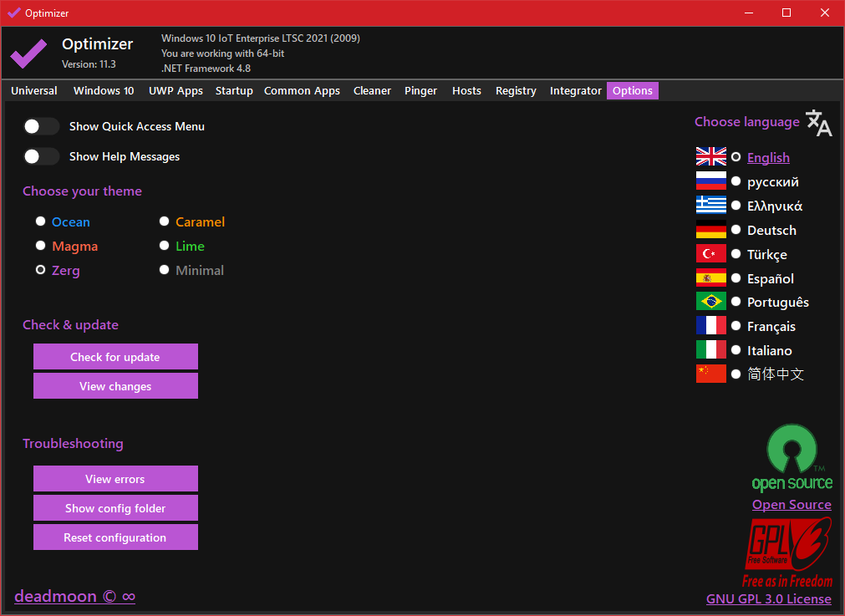845x616 pixels.
Task: Click the Turkish flag icon
Action: point(710,253)
